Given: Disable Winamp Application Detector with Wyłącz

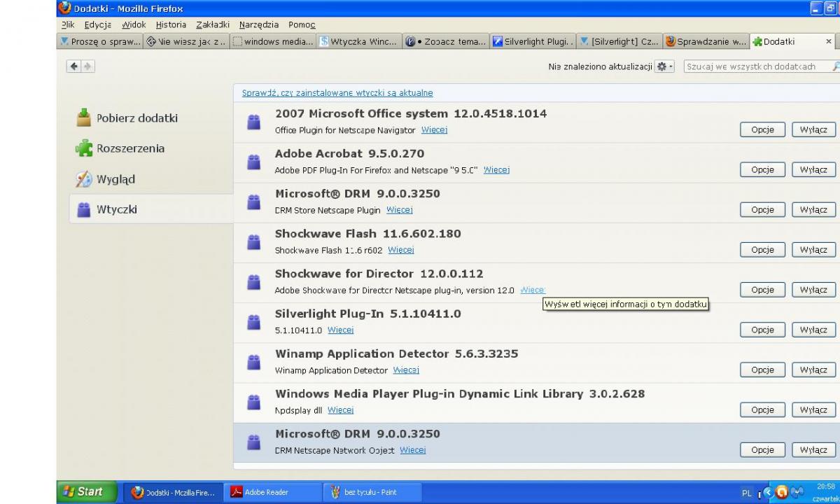Looking at the screenshot, I should [813, 369].
